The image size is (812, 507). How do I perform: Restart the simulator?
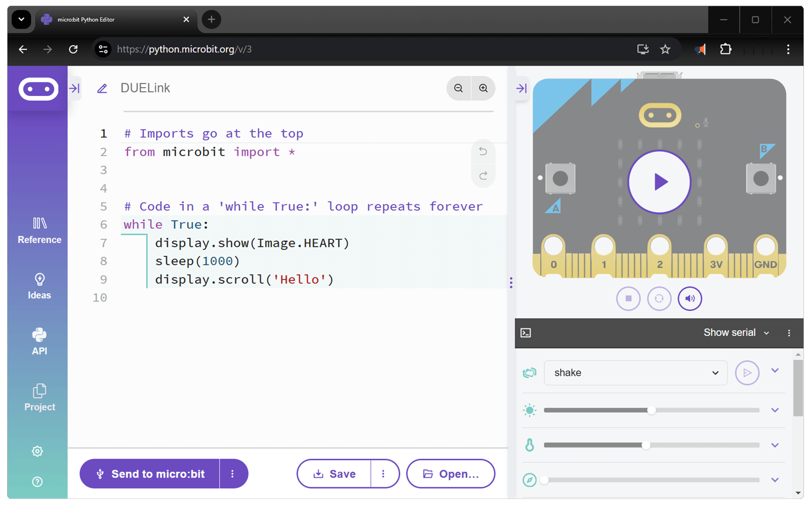point(659,299)
